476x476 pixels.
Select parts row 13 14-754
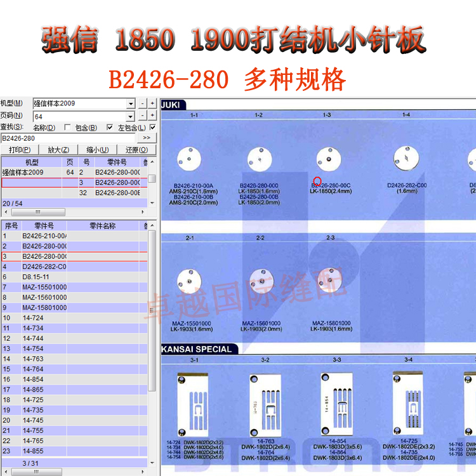(x=74, y=348)
